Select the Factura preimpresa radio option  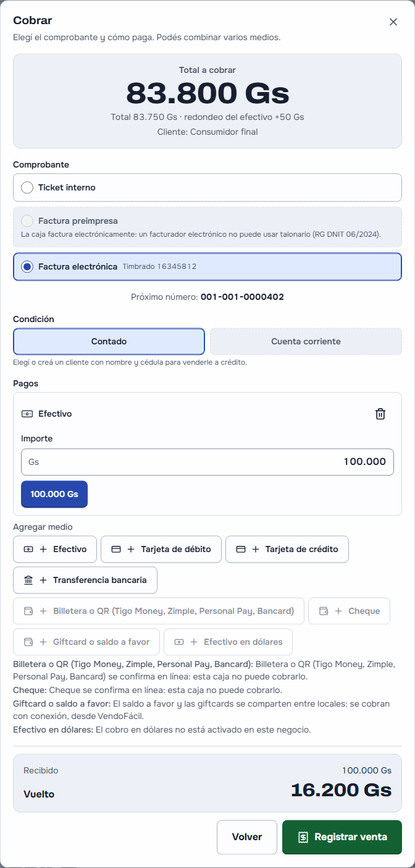[x=27, y=221]
